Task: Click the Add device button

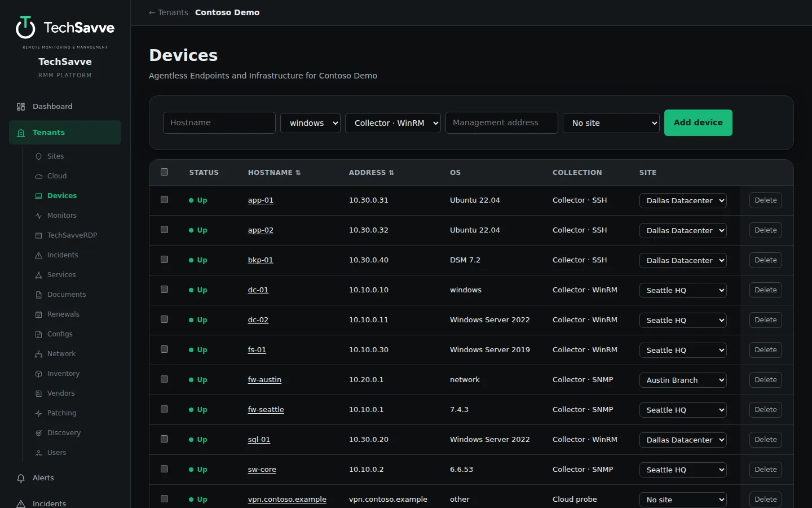Action: [x=698, y=122]
